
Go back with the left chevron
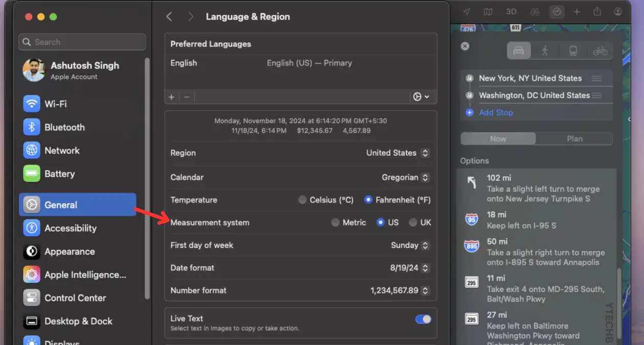(169, 17)
